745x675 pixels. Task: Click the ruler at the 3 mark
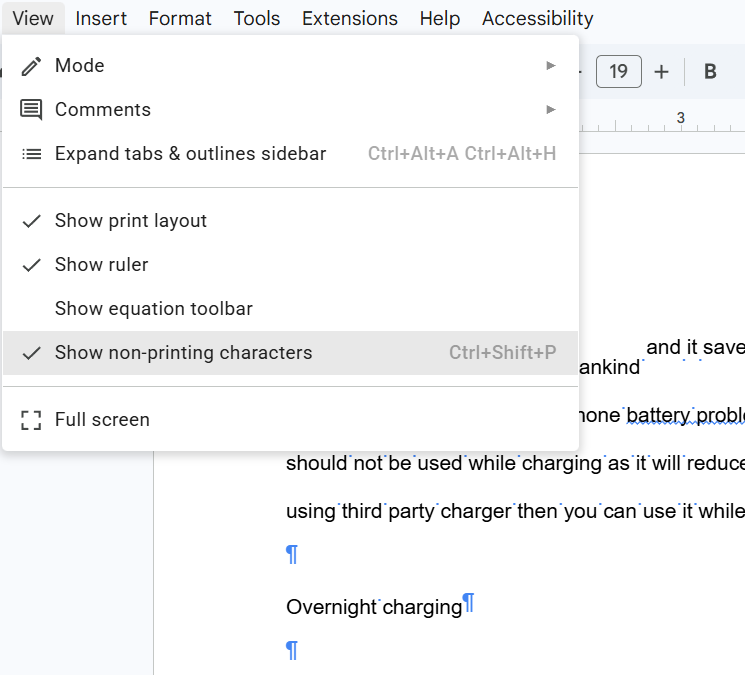680,118
